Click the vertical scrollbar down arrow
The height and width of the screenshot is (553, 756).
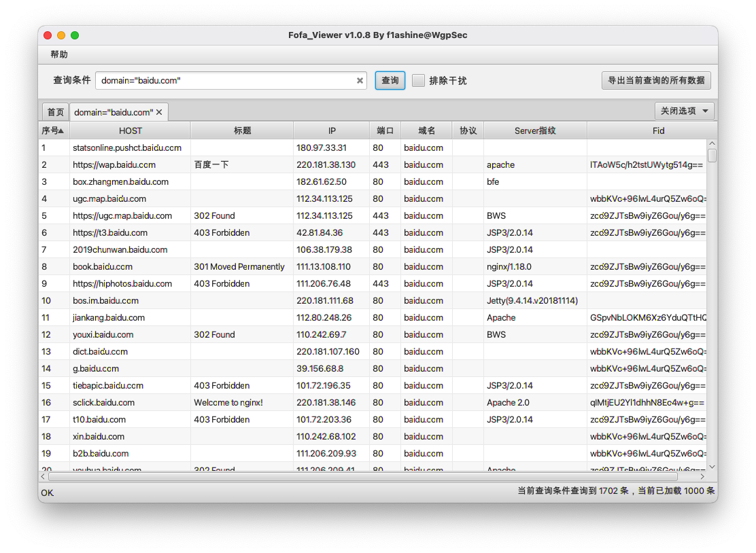click(712, 467)
